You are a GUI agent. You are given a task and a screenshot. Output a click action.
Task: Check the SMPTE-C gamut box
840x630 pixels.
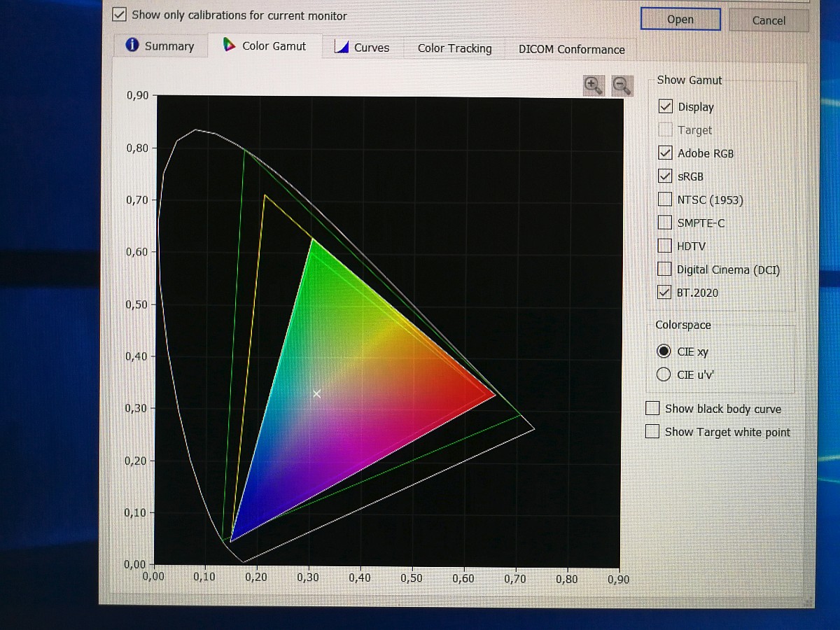(x=665, y=223)
